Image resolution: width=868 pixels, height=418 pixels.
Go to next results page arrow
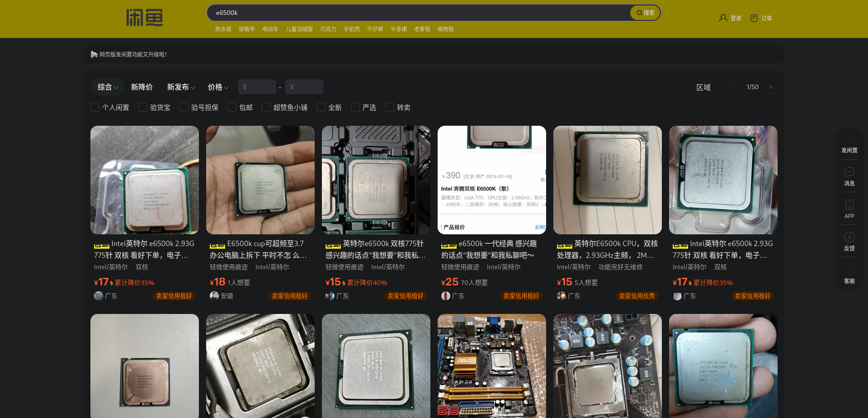click(x=770, y=87)
